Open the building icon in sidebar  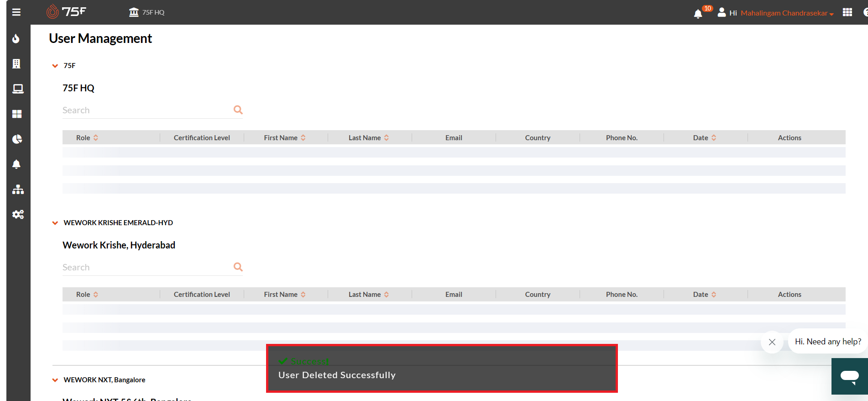(x=16, y=63)
